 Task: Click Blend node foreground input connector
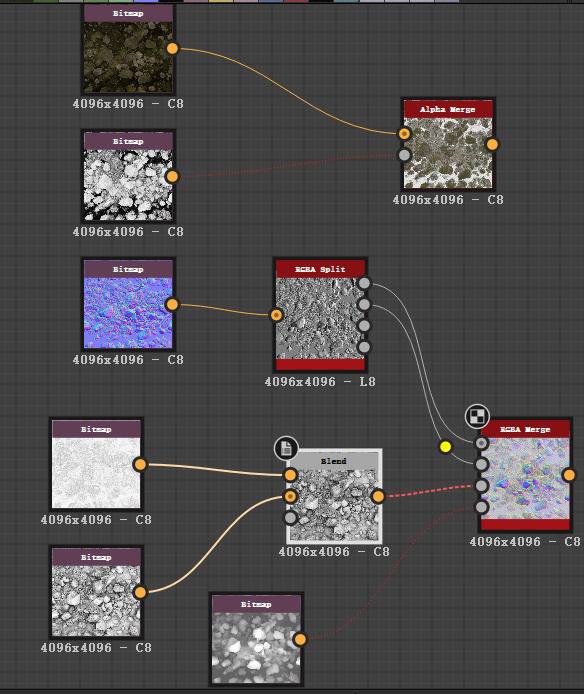(290, 475)
